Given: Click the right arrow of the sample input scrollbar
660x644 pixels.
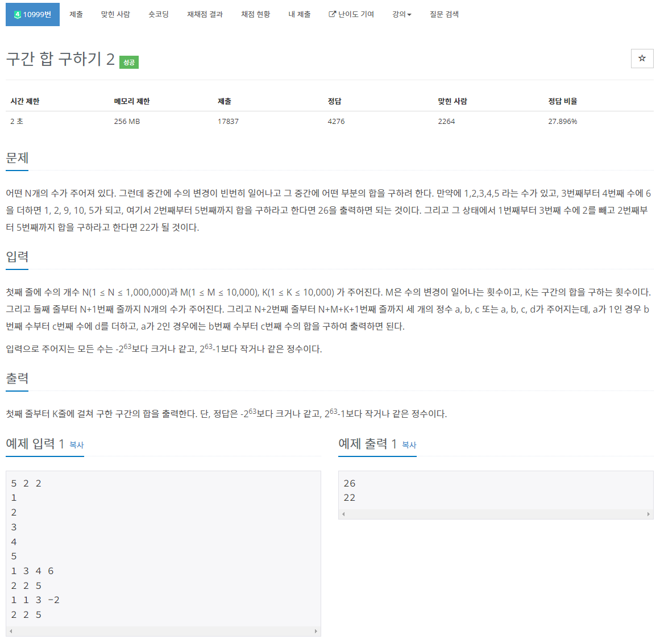Looking at the screenshot, I should pyautogui.click(x=317, y=630).
